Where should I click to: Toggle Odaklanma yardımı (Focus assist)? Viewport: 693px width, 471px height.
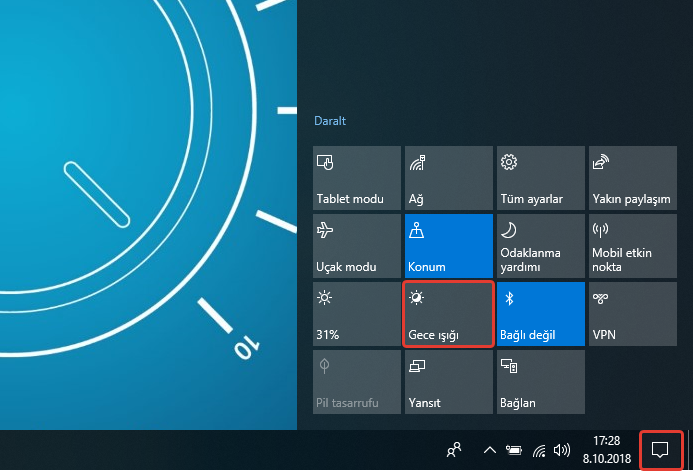pos(540,246)
